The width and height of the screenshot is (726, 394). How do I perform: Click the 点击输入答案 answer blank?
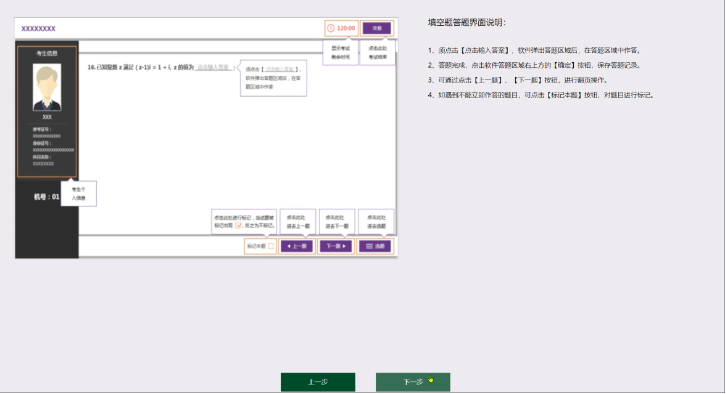pyautogui.click(x=213, y=68)
